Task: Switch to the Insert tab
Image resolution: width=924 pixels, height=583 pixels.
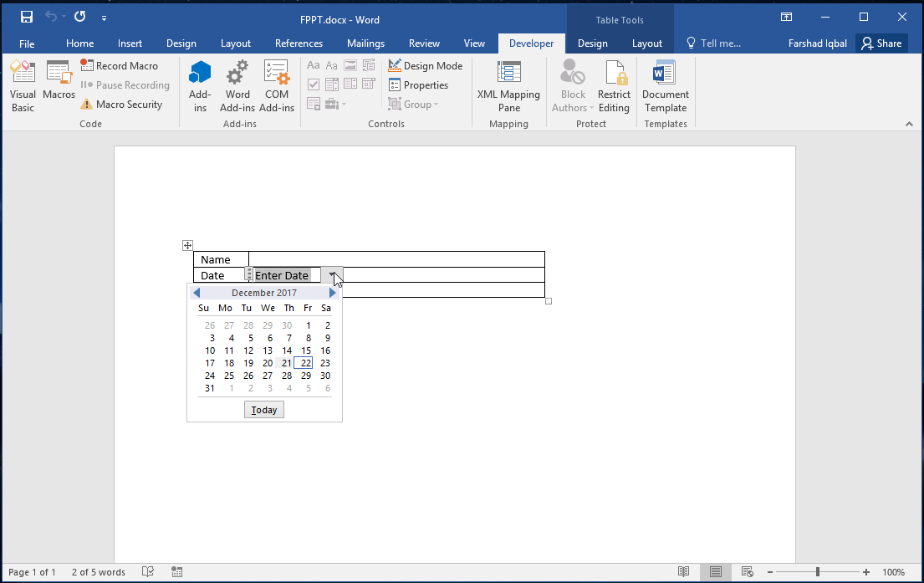Action: tap(130, 43)
